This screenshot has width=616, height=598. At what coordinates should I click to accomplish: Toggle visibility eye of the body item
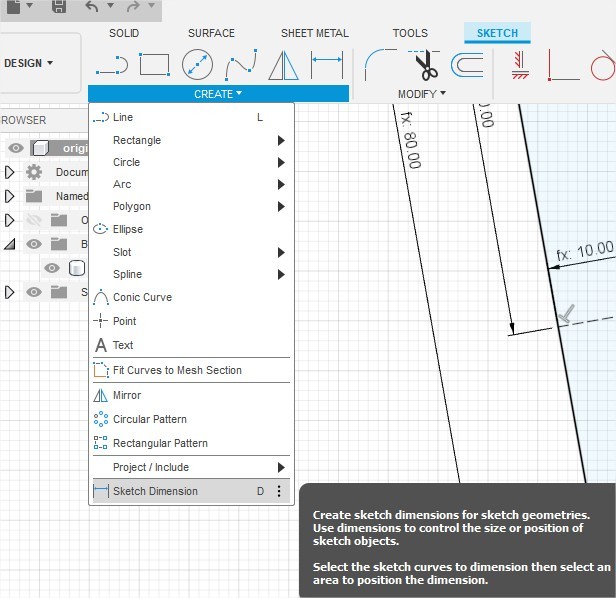pyautogui.click(x=52, y=268)
